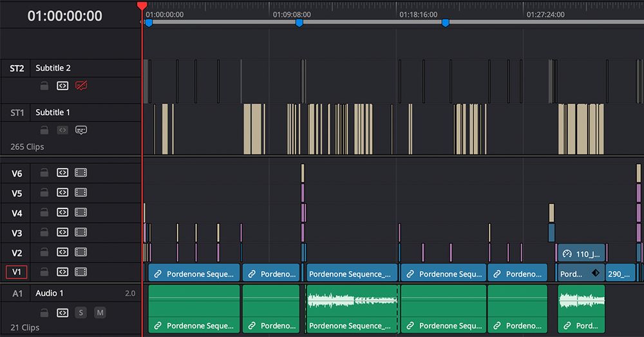Toggle auto track selector on Subtitle 2
The height and width of the screenshot is (337, 644).
coord(62,86)
